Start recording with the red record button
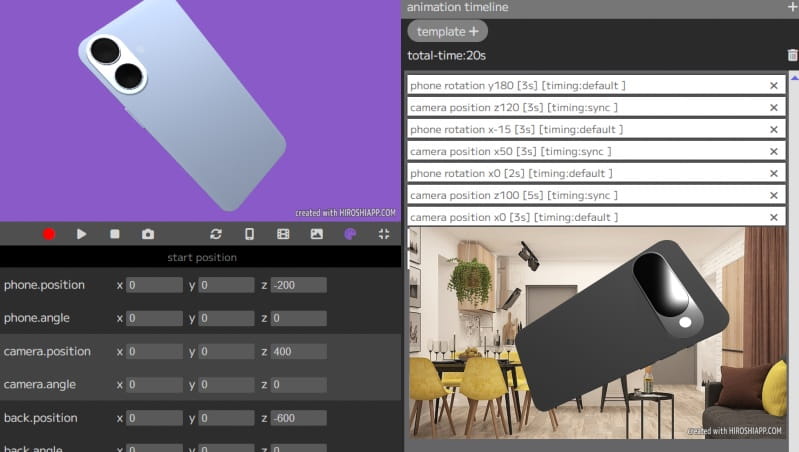Image resolution: width=799 pixels, height=452 pixels. (x=48, y=234)
